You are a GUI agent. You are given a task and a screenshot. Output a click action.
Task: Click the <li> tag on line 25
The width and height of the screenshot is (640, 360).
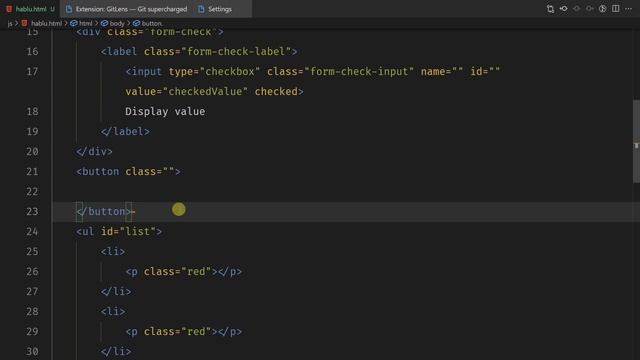click(113, 251)
